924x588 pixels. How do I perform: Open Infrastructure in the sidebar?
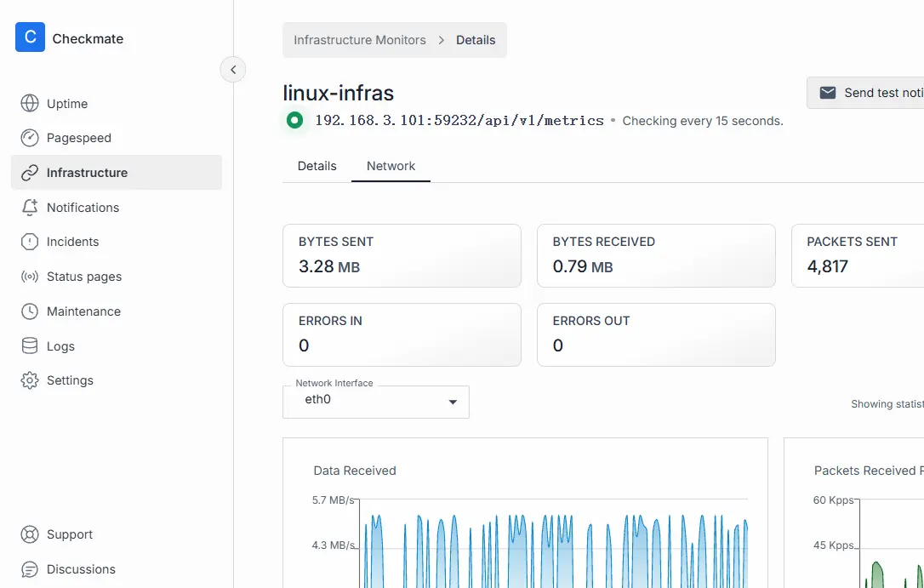click(x=87, y=173)
